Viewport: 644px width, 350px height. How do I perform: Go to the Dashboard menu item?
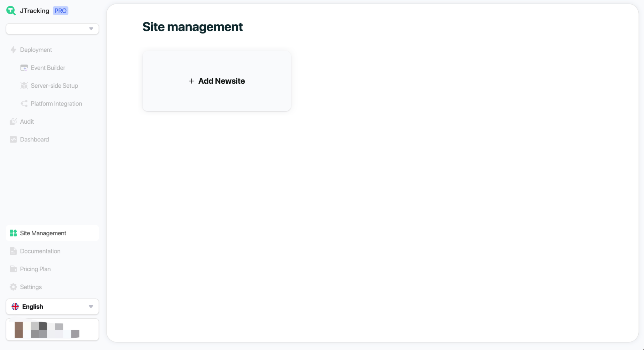point(35,139)
